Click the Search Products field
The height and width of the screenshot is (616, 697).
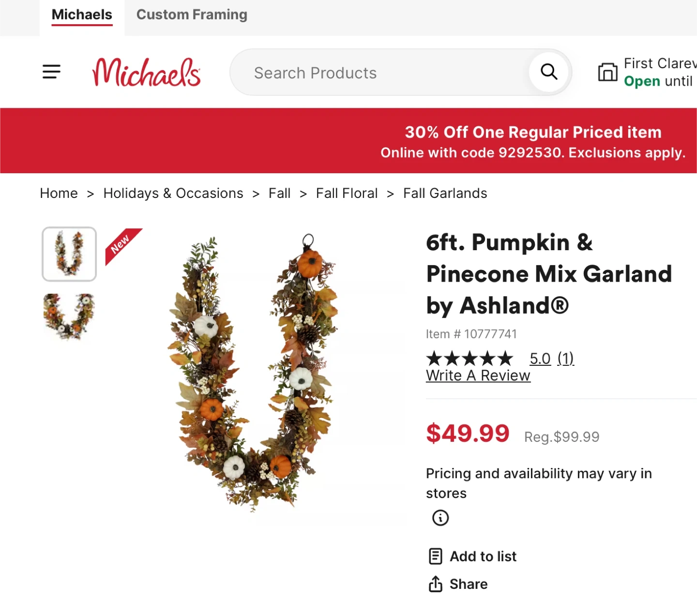tap(378, 73)
